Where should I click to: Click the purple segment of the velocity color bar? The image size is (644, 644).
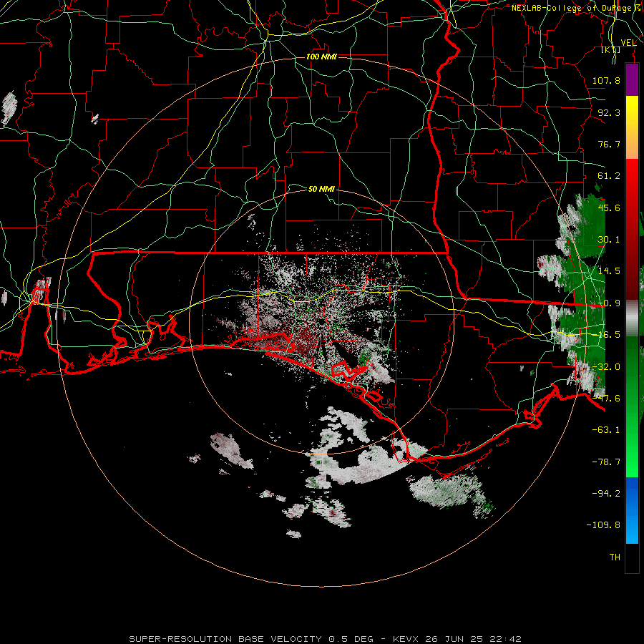pyautogui.click(x=632, y=79)
